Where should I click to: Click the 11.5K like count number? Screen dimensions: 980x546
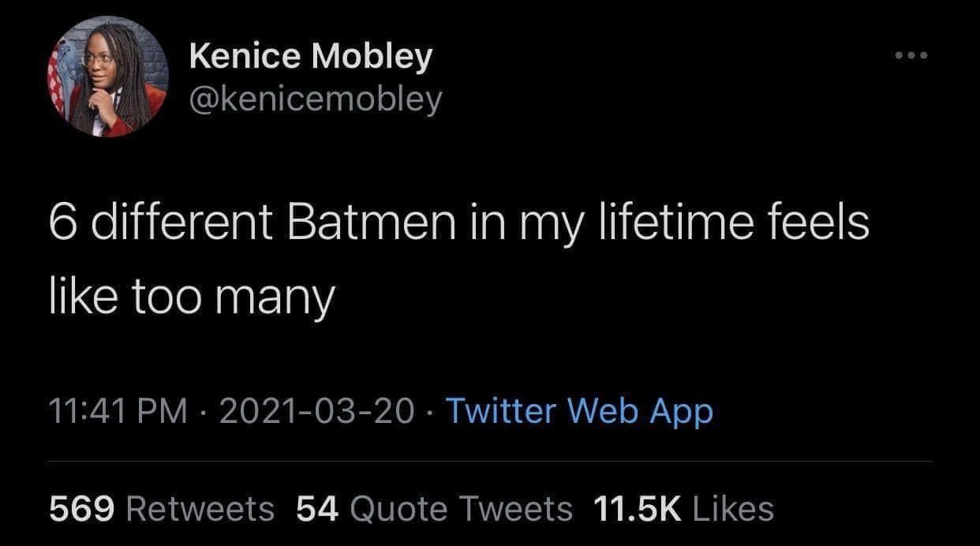pos(637,509)
